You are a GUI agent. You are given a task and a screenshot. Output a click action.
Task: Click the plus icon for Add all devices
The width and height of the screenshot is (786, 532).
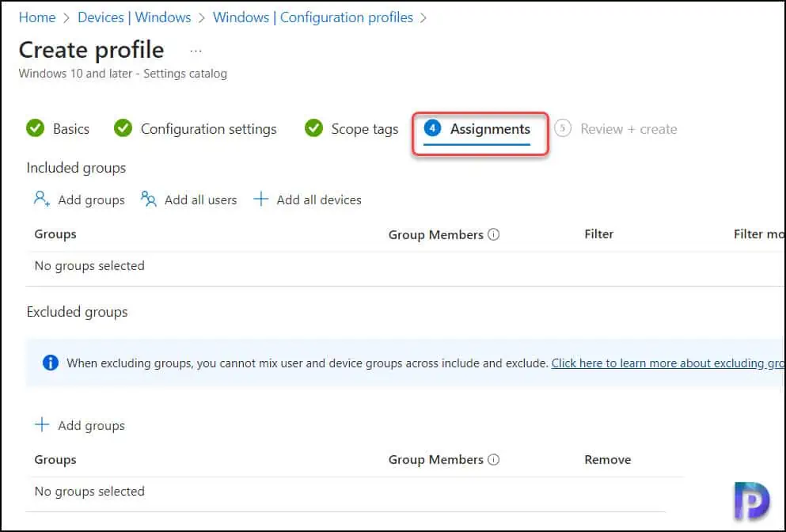[x=260, y=199]
